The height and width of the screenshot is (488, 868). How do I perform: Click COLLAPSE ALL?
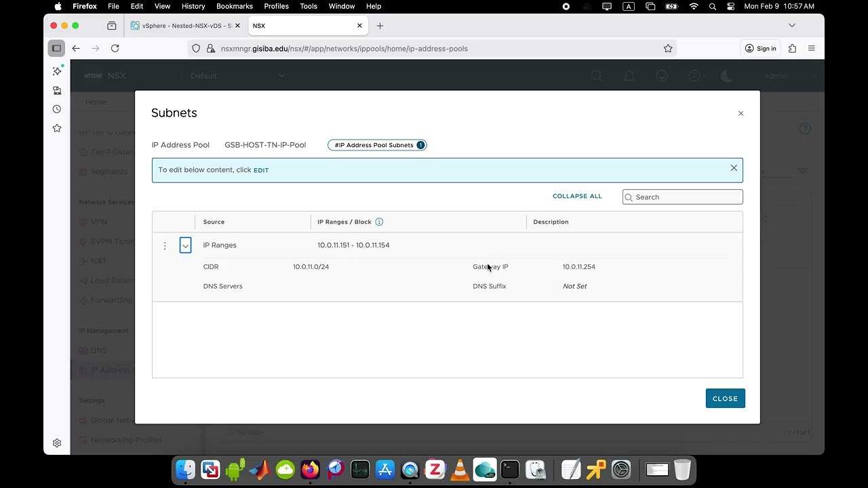point(577,197)
